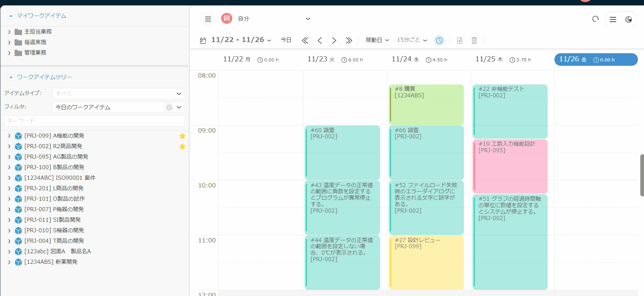Open the pie chart summary icon

click(628, 19)
